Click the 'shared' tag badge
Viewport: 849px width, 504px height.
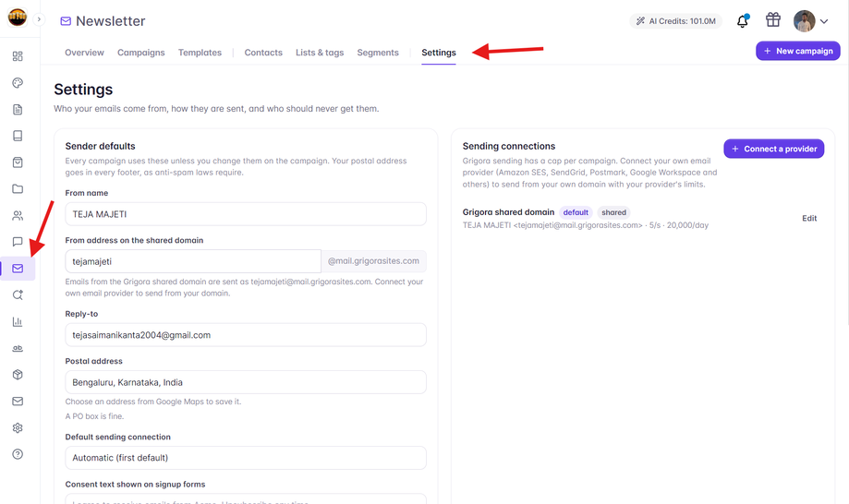613,212
